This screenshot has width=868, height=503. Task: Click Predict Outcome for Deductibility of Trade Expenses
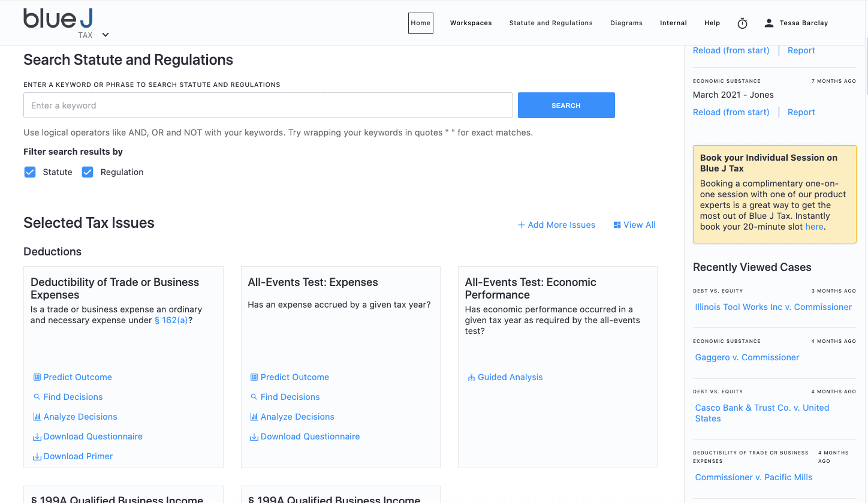(78, 377)
